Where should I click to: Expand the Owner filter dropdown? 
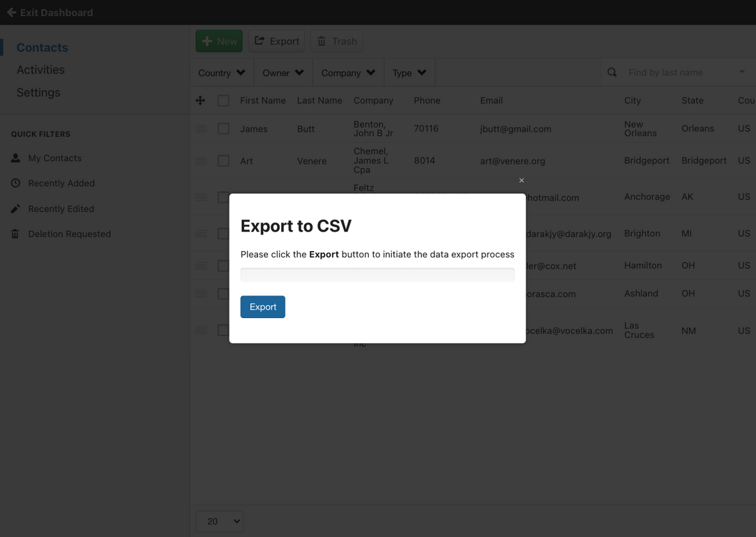click(283, 73)
